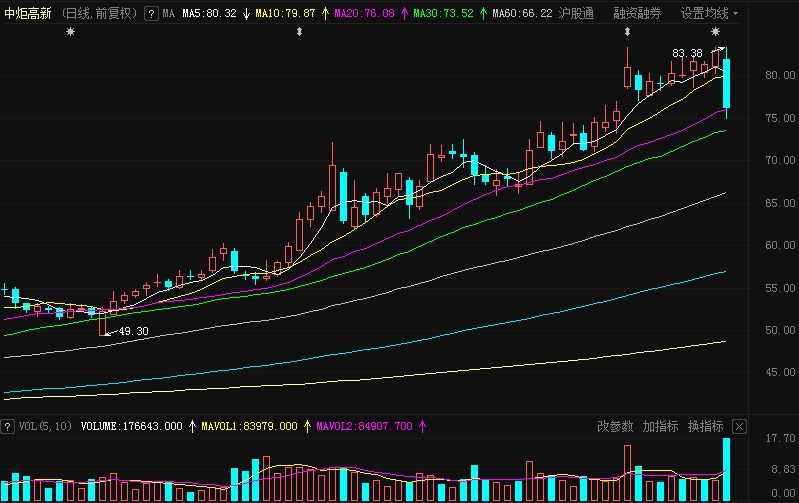Click the help icon beside the MA label

pyautogui.click(x=151, y=14)
